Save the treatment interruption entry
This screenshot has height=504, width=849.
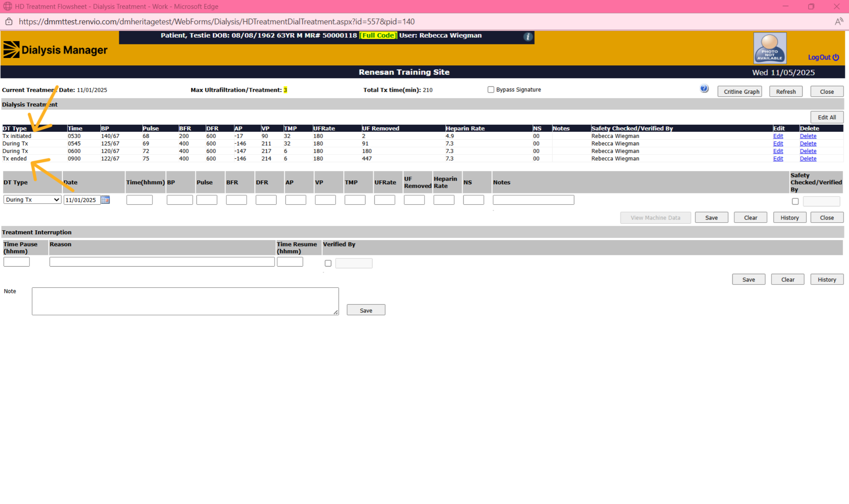[x=749, y=279]
